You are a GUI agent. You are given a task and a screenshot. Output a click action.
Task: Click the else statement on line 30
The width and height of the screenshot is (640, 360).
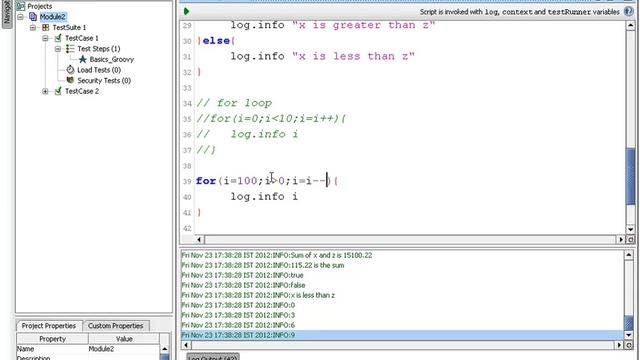pos(216,41)
